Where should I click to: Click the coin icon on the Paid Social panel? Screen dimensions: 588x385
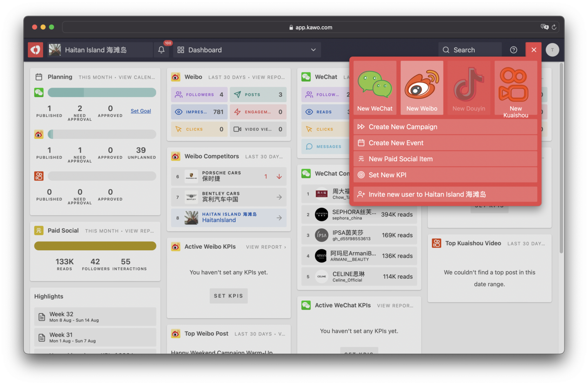[39, 230]
